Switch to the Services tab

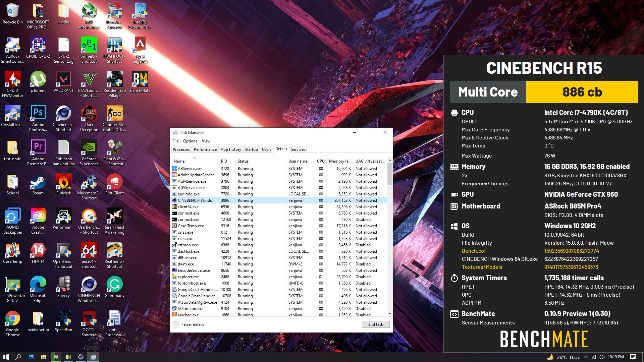click(x=298, y=149)
